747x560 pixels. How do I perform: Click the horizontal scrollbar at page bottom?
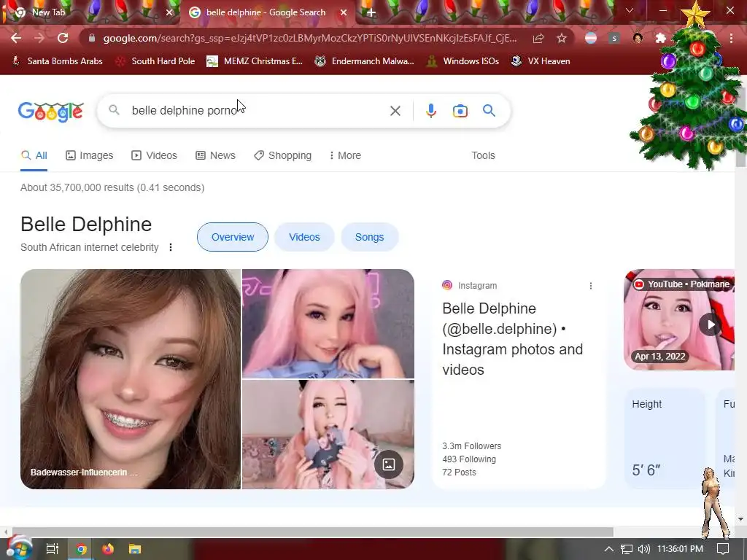[x=312, y=532]
